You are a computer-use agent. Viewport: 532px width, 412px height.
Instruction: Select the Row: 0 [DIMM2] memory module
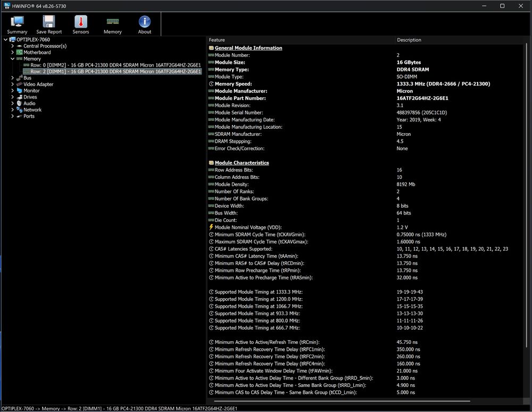tap(115, 65)
